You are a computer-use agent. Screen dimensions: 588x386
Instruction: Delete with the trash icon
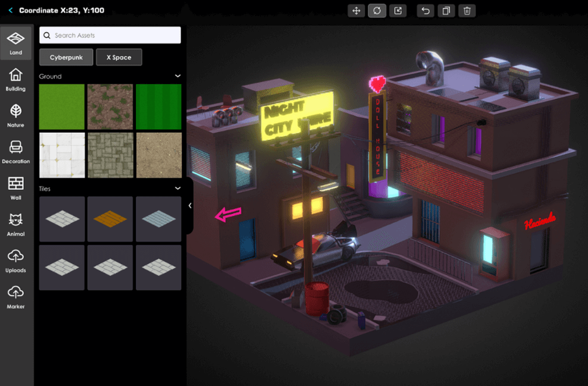click(467, 11)
